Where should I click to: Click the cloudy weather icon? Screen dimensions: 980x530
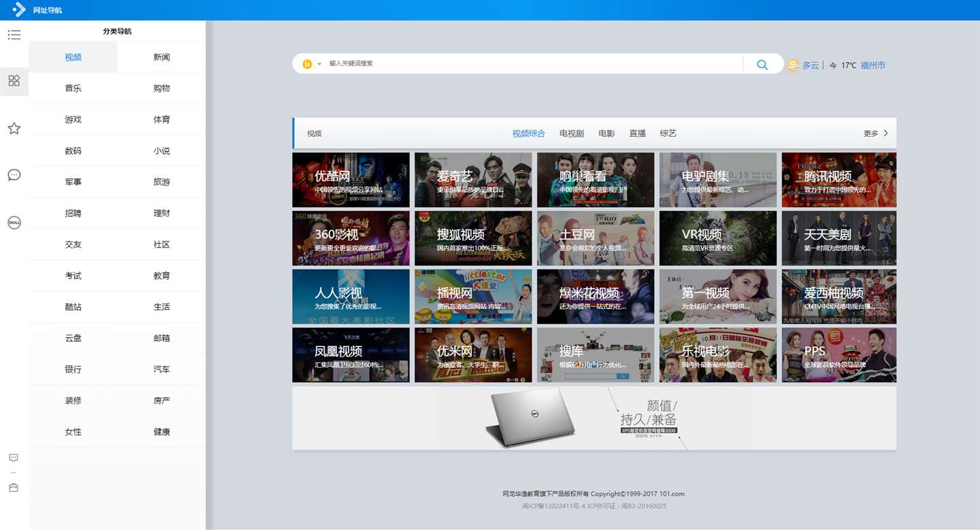click(x=794, y=65)
